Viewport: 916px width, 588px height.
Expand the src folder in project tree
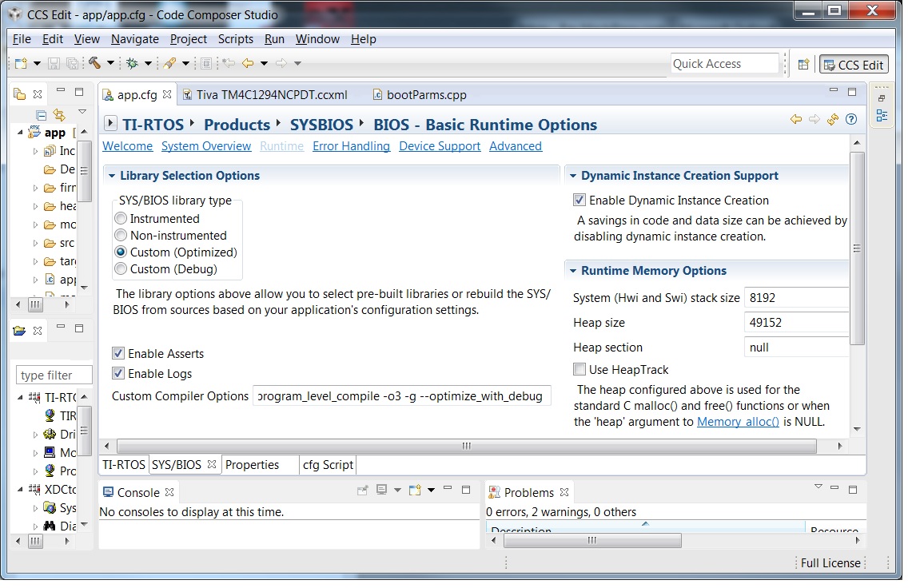click(x=36, y=243)
